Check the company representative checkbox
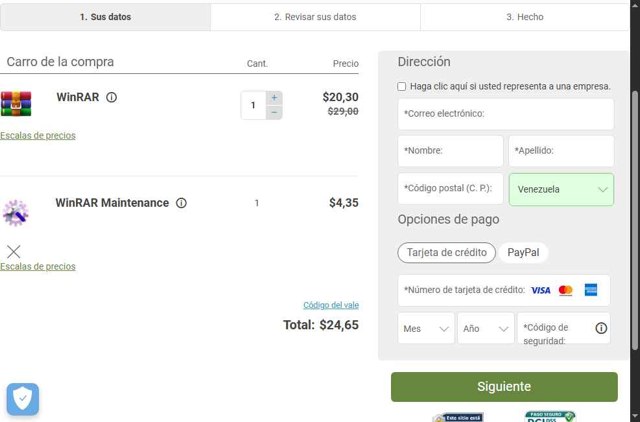This screenshot has height=422, width=640. tap(402, 87)
